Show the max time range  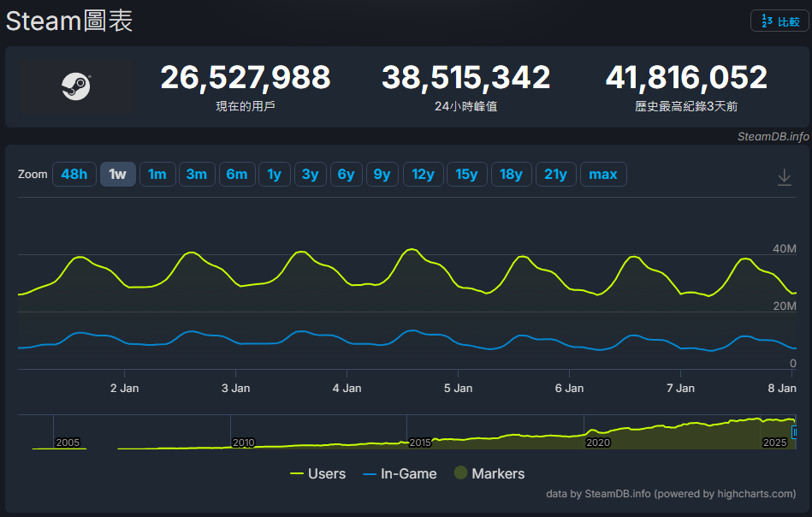(x=603, y=175)
